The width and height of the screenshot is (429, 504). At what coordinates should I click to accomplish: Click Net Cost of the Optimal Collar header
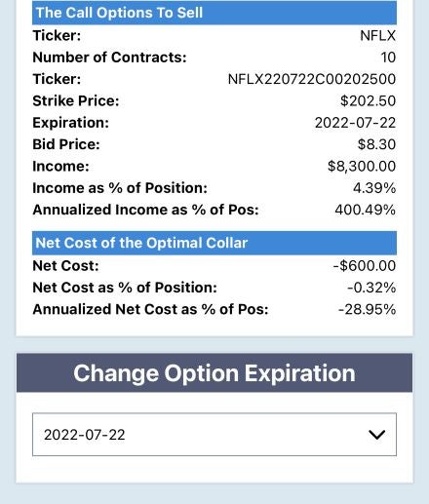(x=214, y=243)
